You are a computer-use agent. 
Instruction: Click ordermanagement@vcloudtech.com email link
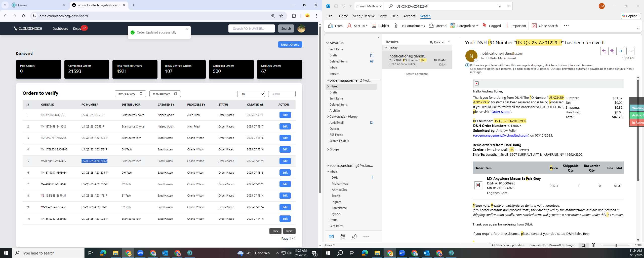click(x=501, y=136)
